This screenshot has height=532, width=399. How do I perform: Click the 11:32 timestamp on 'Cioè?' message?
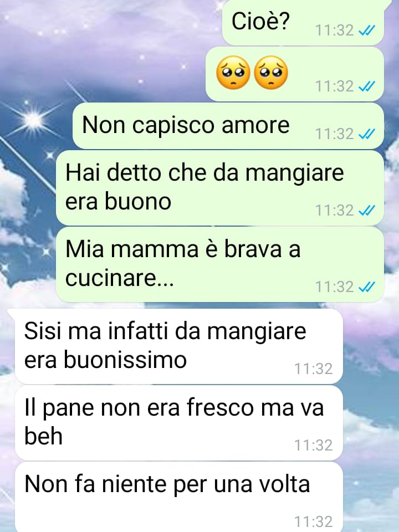pyautogui.click(x=335, y=30)
